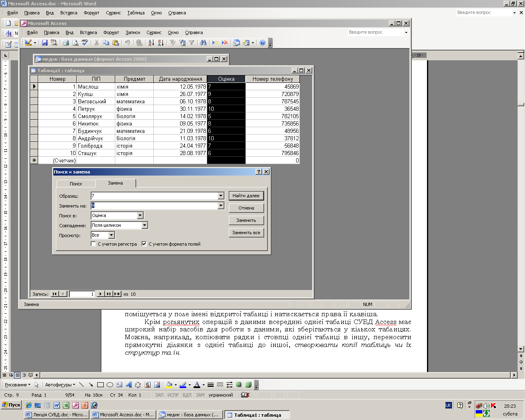Click the 'Заменить все' button

pos(246,233)
